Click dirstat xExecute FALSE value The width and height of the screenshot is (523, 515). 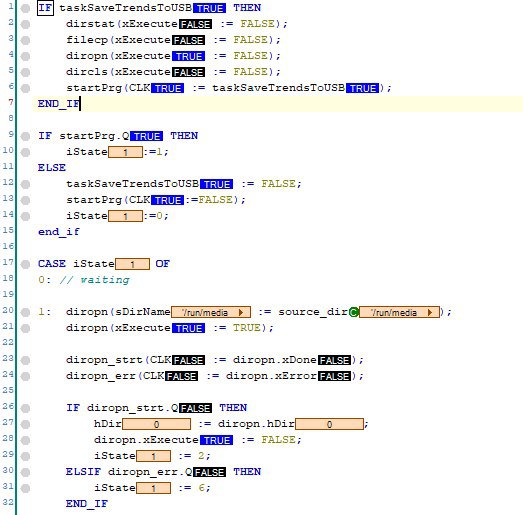click(x=195, y=24)
